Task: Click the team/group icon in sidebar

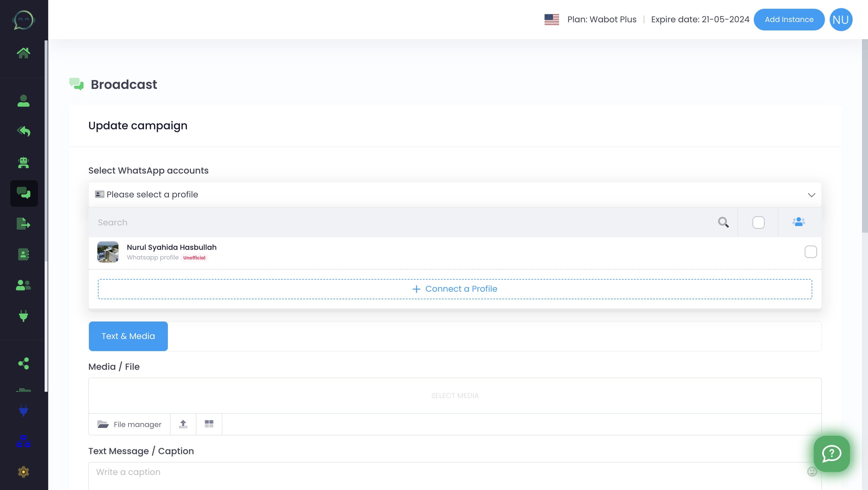Action: pyautogui.click(x=24, y=285)
